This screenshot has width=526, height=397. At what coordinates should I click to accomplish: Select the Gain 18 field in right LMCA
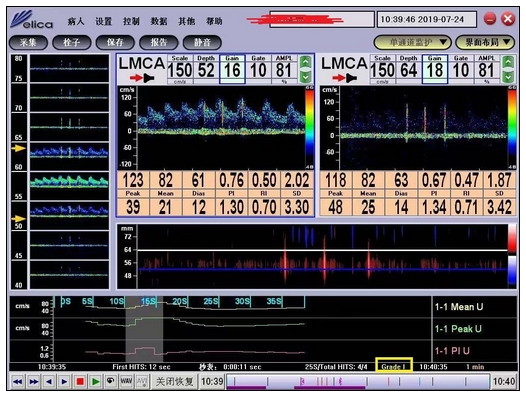pyautogui.click(x=435, y=69)
